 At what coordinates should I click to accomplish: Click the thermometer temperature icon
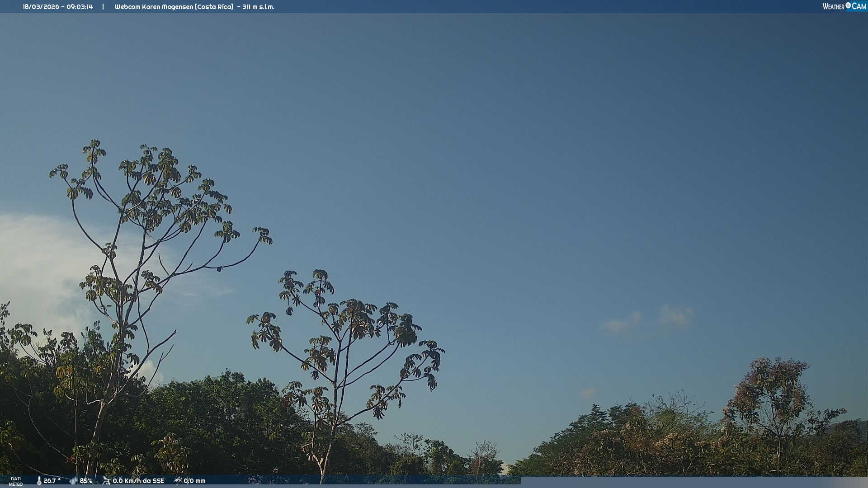click(39, 481)
